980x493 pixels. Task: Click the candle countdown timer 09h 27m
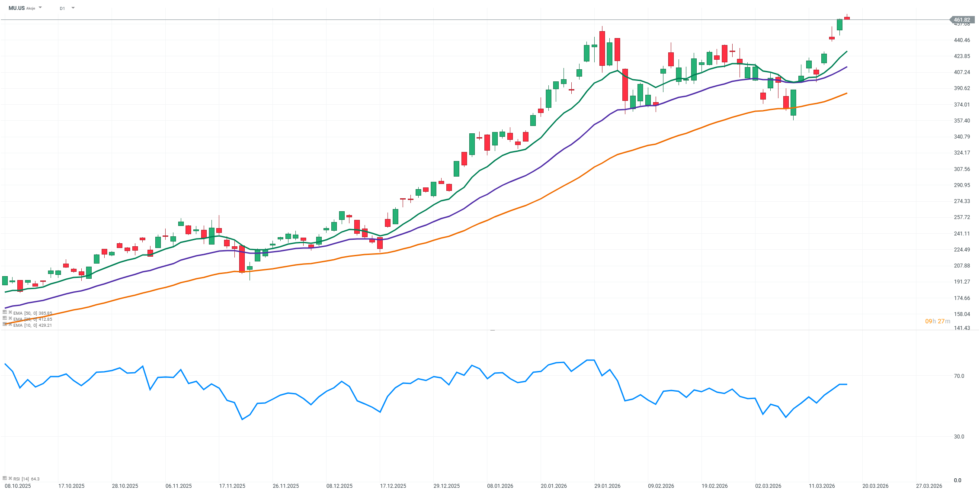pos(938,321)
